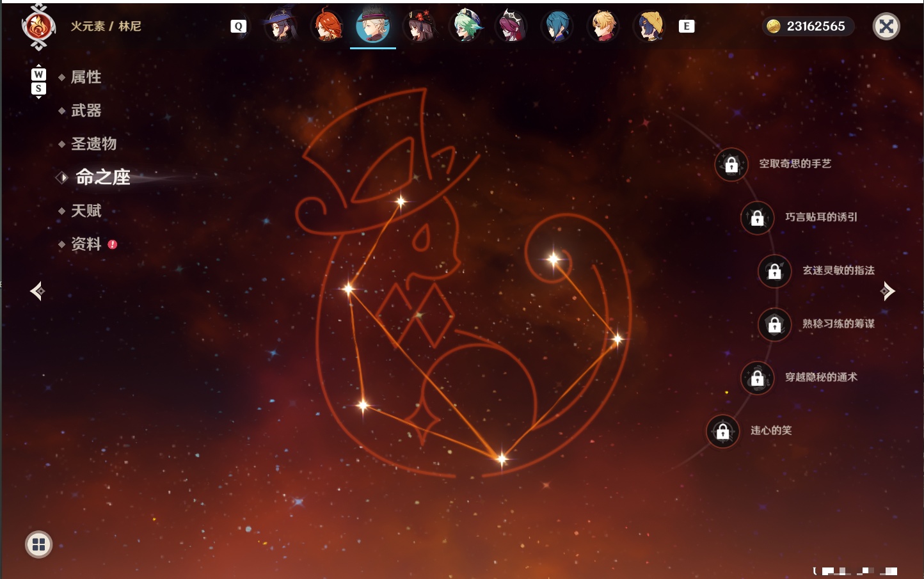Click the Q previous-character key button
The image size is (924, 579).
tap(239, 26)
